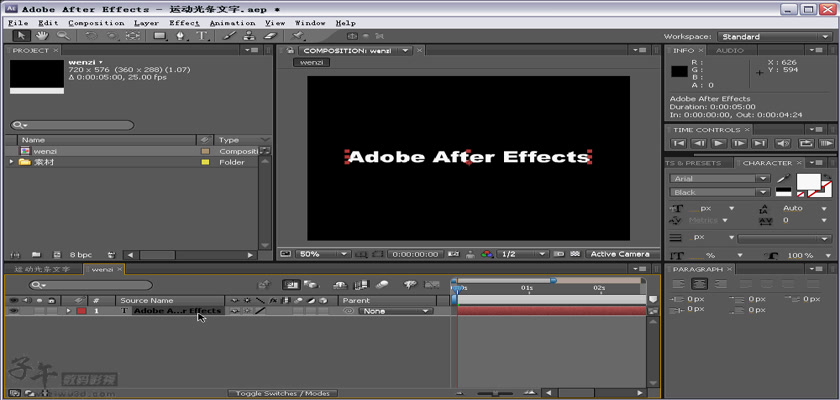
Task: Open the Effect menu
Action: (x=184, y=23)
